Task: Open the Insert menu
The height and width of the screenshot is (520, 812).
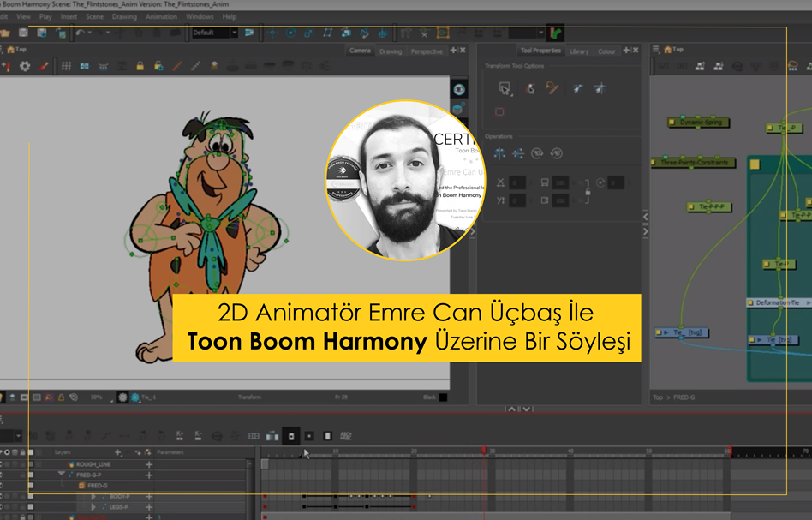Action: (69, 16)
